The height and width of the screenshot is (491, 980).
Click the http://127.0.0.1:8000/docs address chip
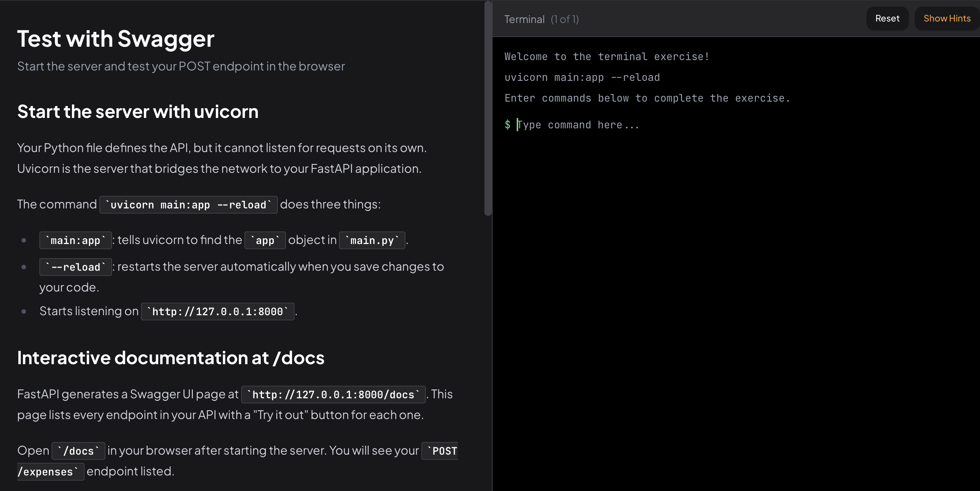(x=333, y=395)
